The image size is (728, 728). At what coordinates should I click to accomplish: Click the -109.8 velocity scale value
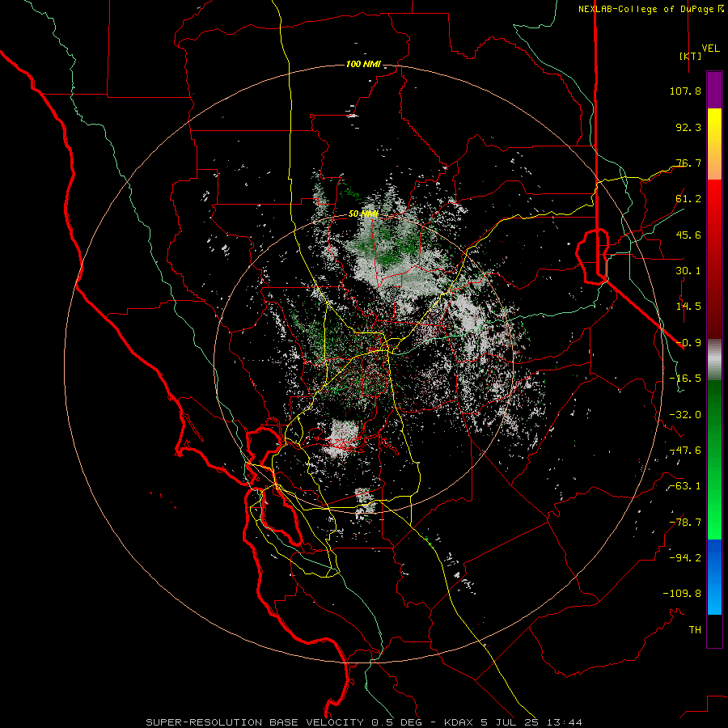click(x=682, y=594)
